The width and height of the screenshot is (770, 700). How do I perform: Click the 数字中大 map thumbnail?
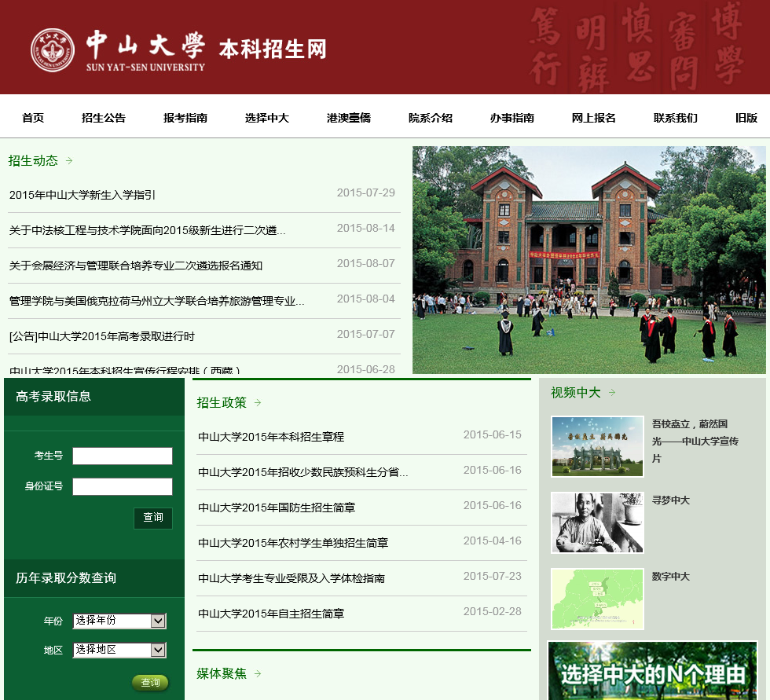597,599
